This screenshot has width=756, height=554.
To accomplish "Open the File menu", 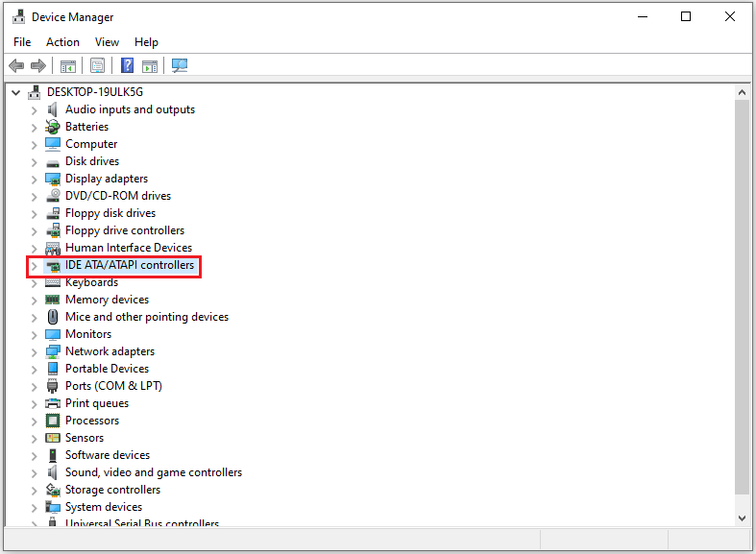I will tap(22, 42).
